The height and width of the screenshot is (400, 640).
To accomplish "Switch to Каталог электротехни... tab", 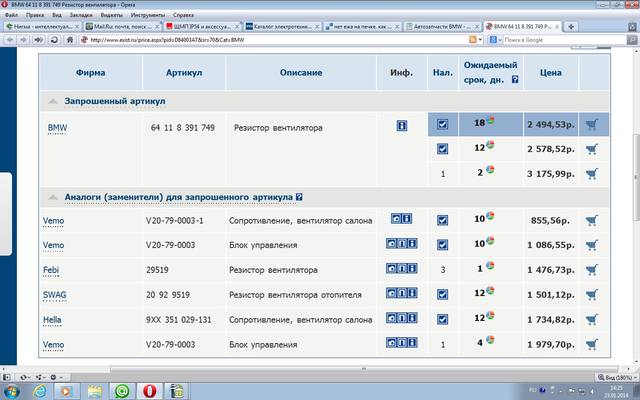I will click(283, 27).
